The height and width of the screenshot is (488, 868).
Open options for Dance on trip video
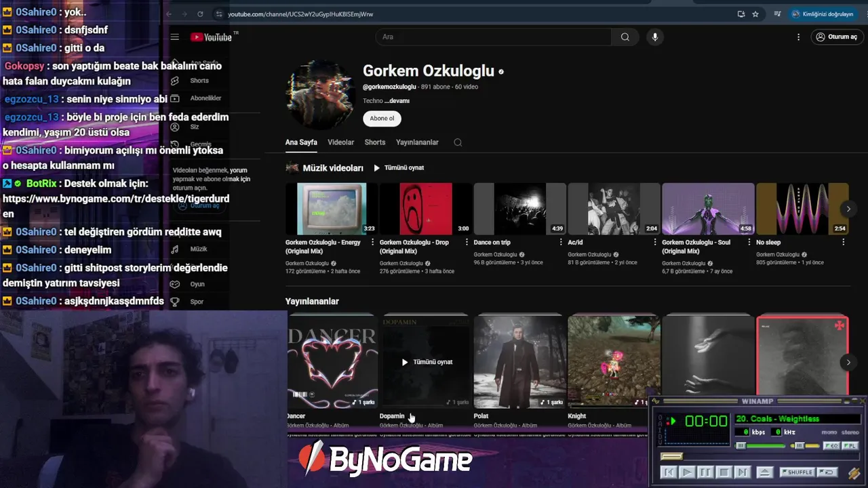[x=561, y=242]
